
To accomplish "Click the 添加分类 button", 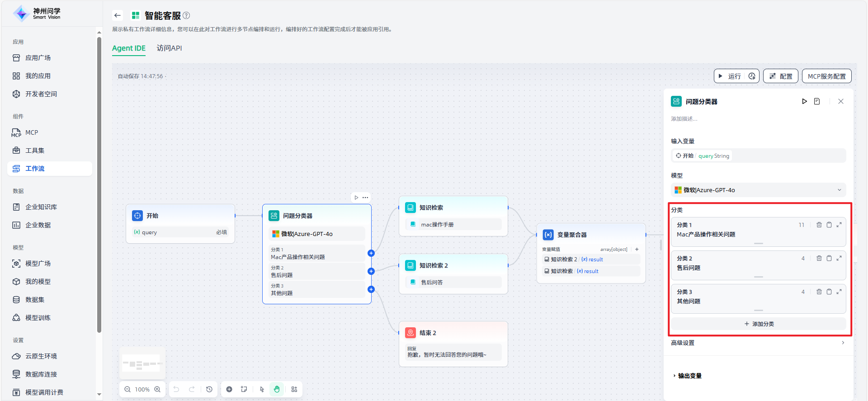I will [758, 324].
